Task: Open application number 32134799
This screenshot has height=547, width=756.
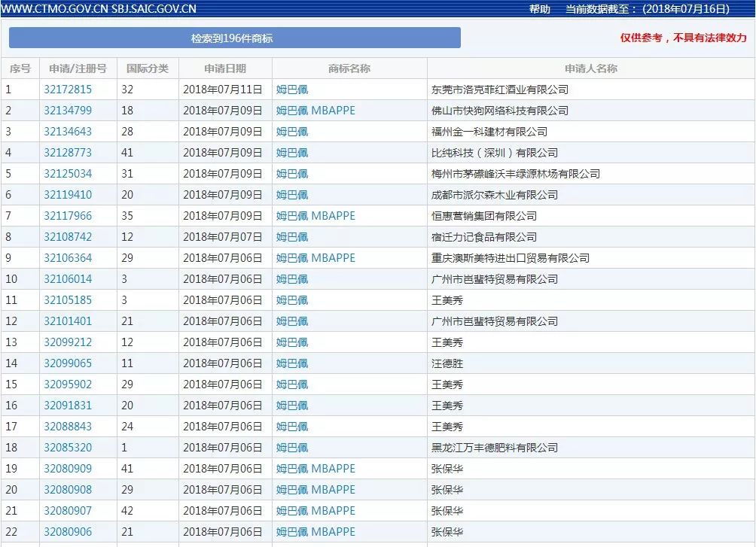Action: click(x=68, y=111)
